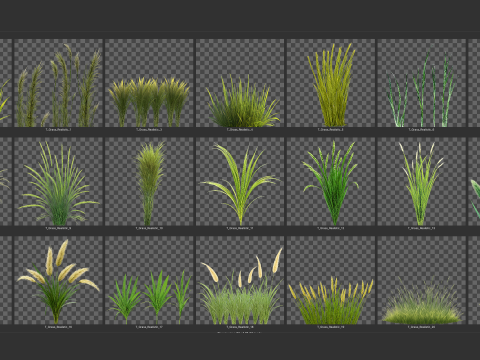The image size is (480, 360).
Task: Select the fuzzy fine-grass mound thumbnail
Action: [422, 280]
